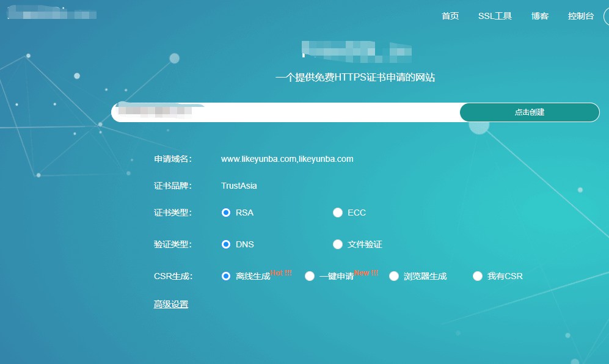The image size is (609, 364).
Task: Choose 浏览器生成 CSR option
Action: coord(394,276)
